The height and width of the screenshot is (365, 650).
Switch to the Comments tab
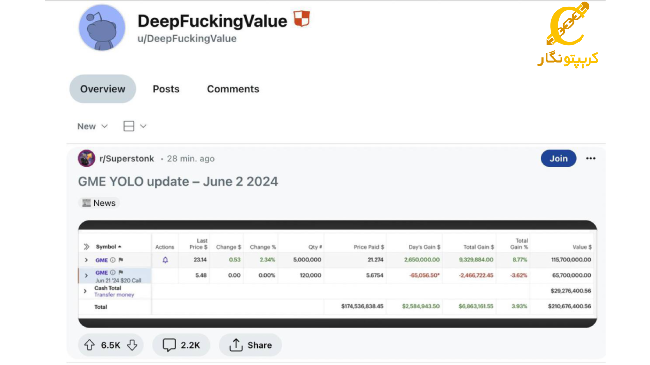(233, 89)
